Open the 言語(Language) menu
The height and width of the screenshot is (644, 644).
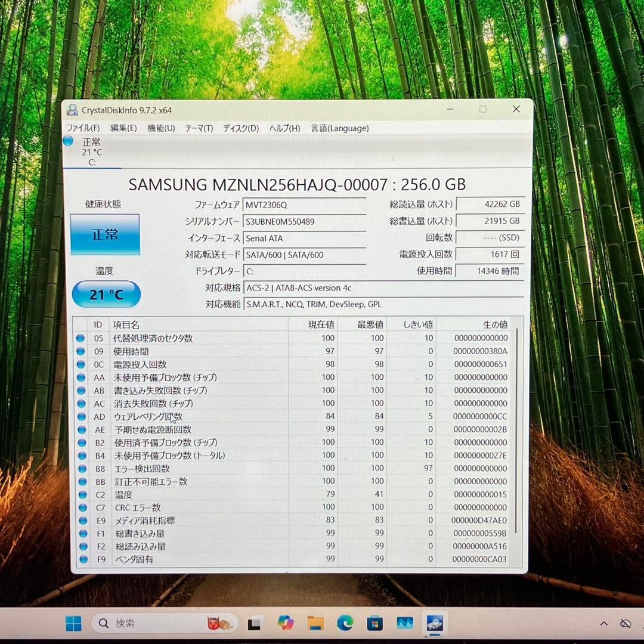(x=340, y=128)
